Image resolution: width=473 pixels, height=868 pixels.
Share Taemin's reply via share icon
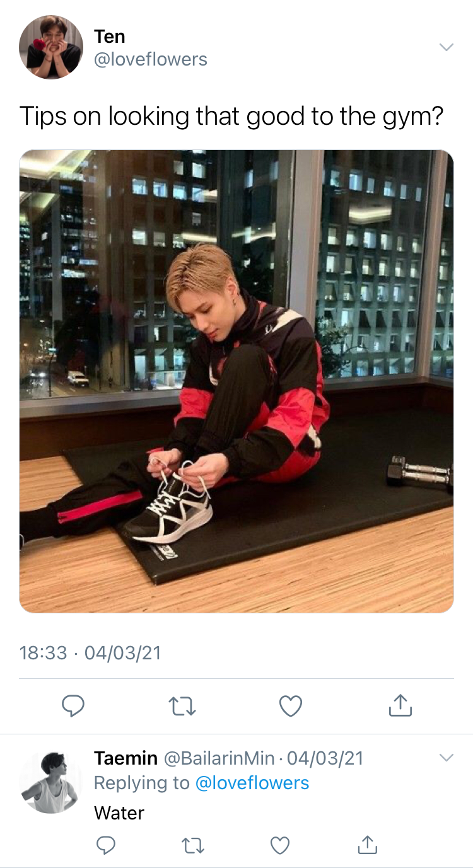367,844
